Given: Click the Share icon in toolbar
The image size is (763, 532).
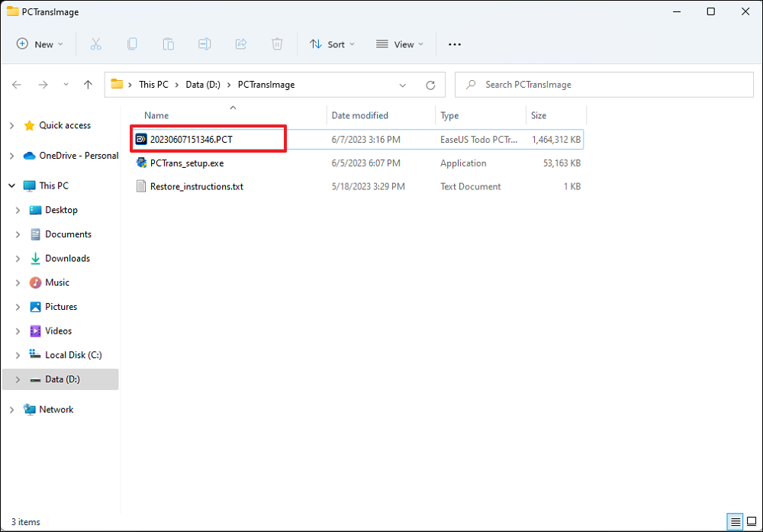Looking at the screenshot, I should click(x=241, y=44).
